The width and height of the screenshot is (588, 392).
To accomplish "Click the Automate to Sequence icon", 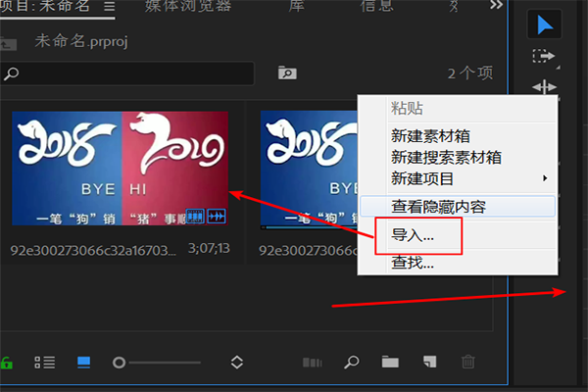I will click(x=313, y=363).
